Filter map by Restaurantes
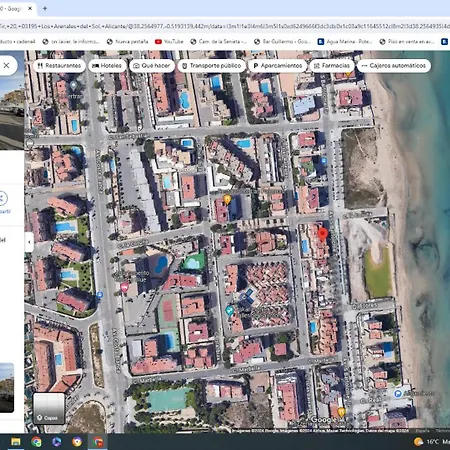 (x=59, y=66)
